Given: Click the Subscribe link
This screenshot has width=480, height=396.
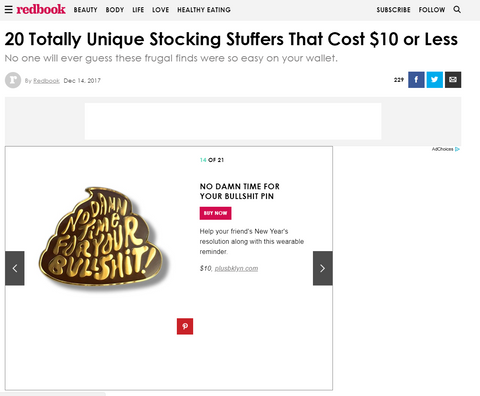Looking at the screenshot, I should 394,10.
